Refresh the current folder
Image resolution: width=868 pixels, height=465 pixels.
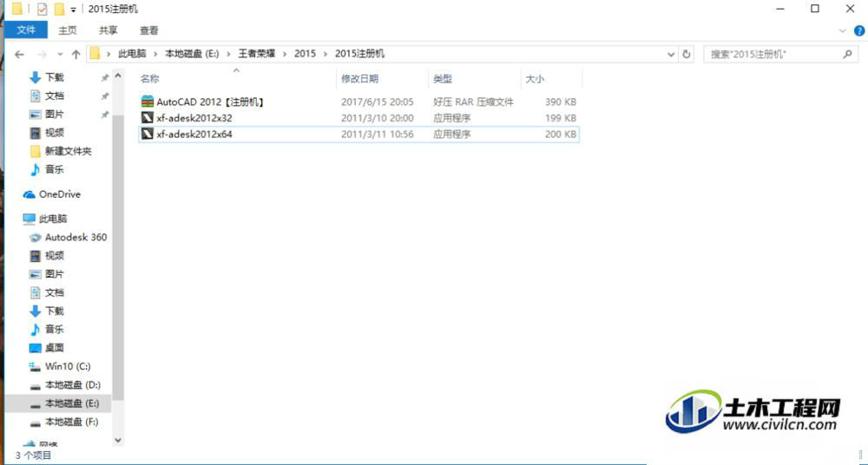tap(687, 55)
